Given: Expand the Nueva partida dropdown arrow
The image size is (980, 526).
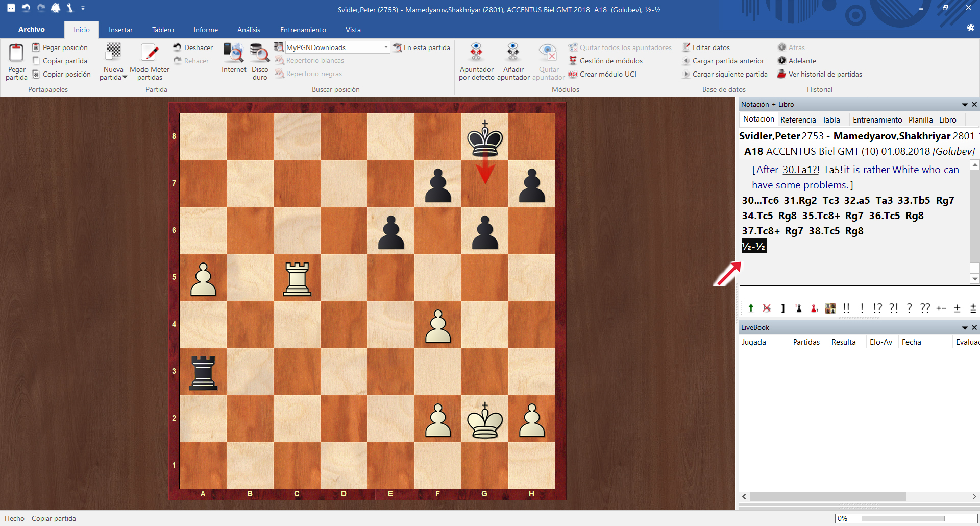Looking at the screenshot, I should 125,78.
